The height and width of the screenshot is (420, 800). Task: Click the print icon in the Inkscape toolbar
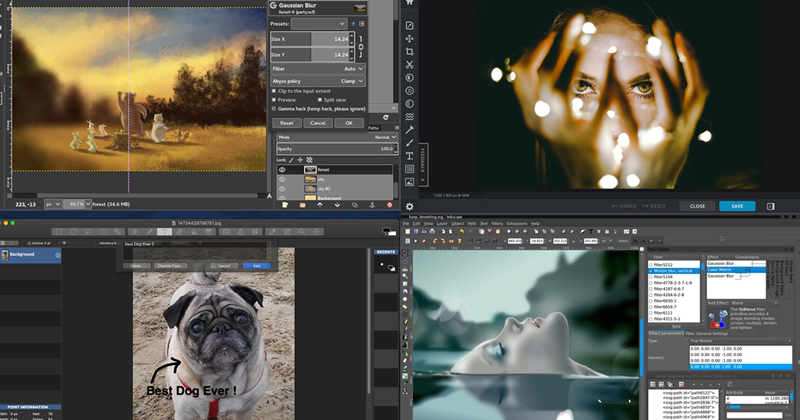432,231
